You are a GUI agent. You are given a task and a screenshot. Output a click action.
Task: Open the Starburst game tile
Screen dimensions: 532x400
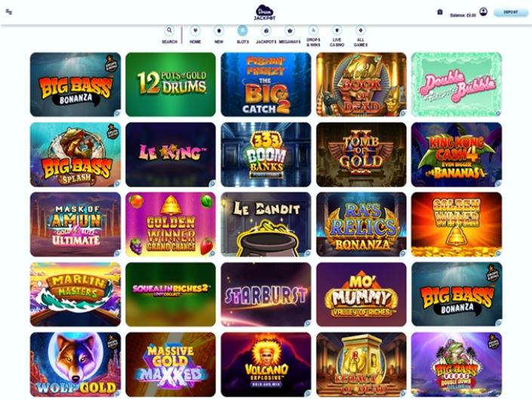pos(266,294)
